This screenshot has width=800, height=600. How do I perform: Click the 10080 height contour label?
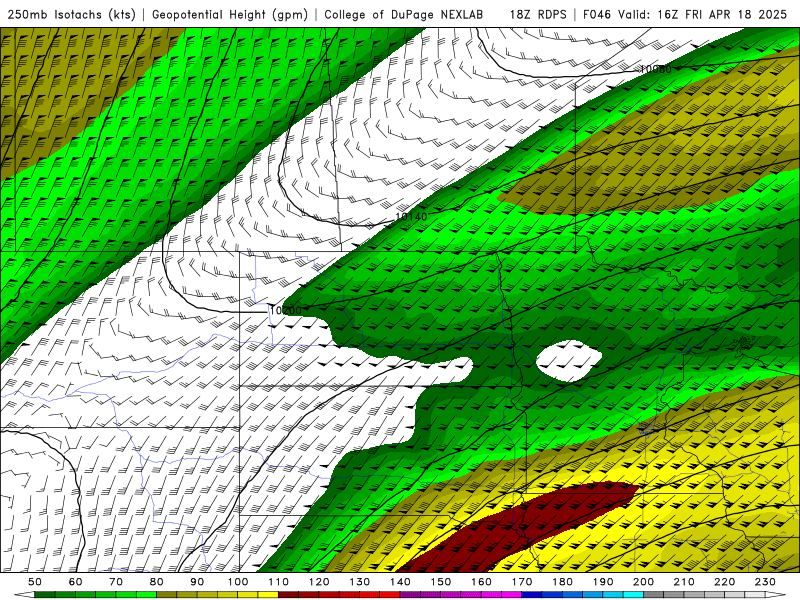click(x=656, y=69)
